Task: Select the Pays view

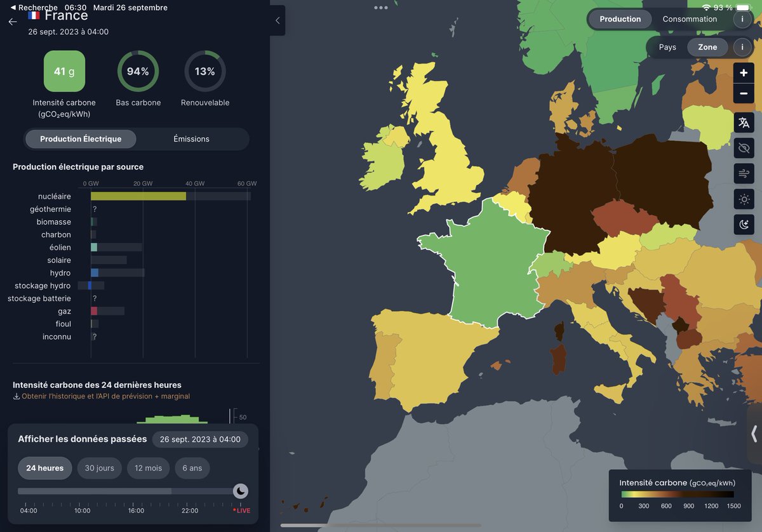Action: pos(667,47)
